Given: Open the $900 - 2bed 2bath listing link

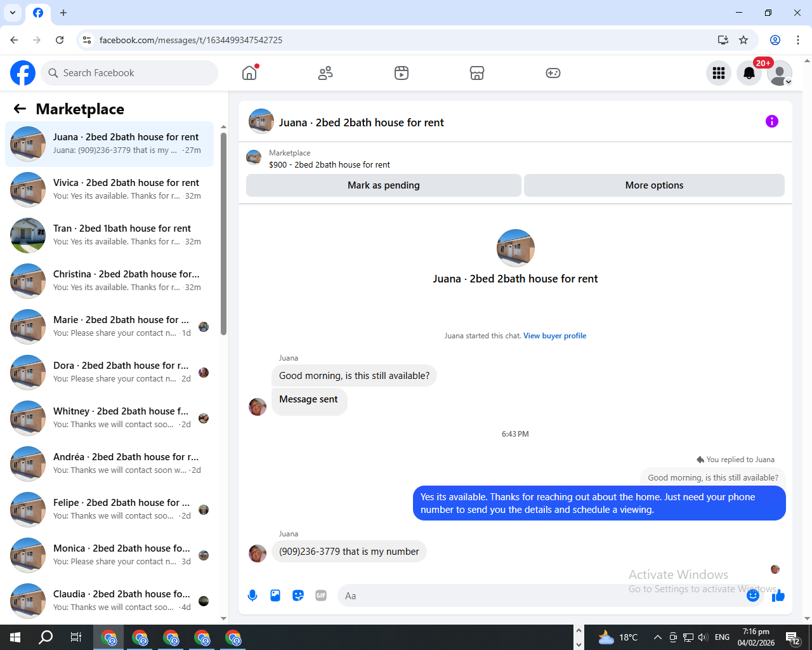Looking at the screenshot, I should (x=329, y=164).
